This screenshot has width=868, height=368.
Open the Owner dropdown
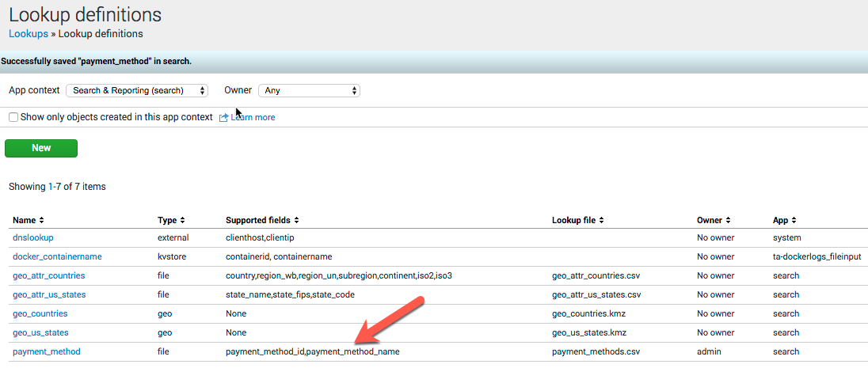[309, 91]
